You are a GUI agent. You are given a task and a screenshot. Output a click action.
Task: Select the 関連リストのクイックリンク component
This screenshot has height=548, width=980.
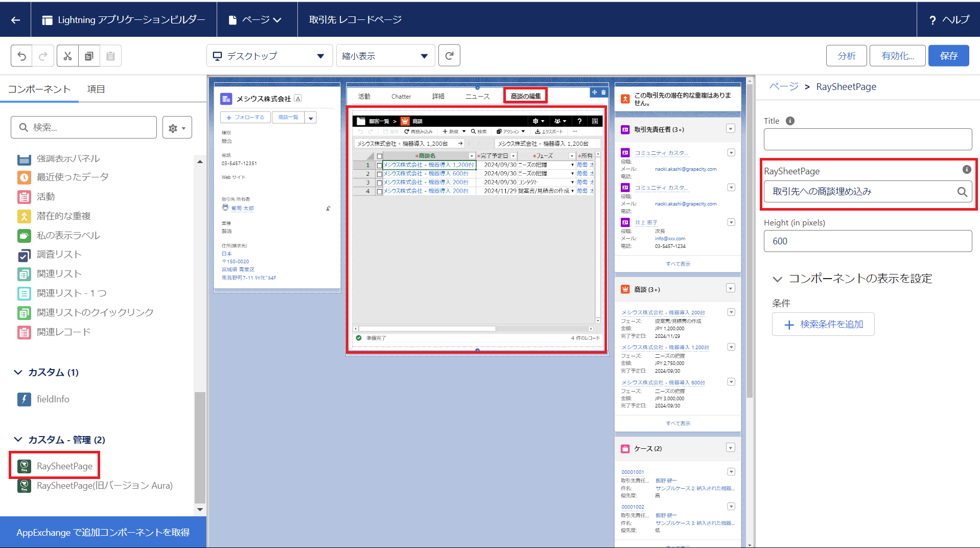tap(85, 312)
